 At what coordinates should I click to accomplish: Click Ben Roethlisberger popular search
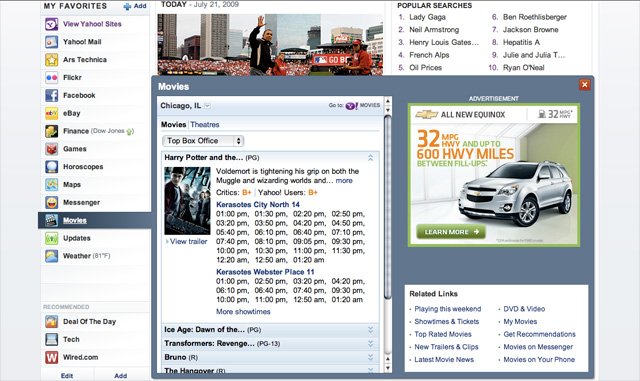pyautogui.click(x=535, y=17)
